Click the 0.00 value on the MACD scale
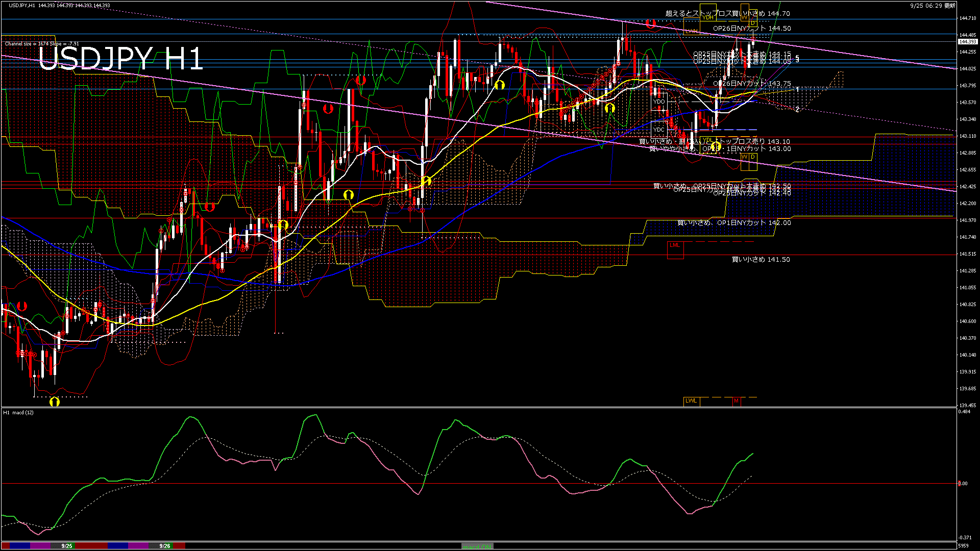 (x=963, y=484)
